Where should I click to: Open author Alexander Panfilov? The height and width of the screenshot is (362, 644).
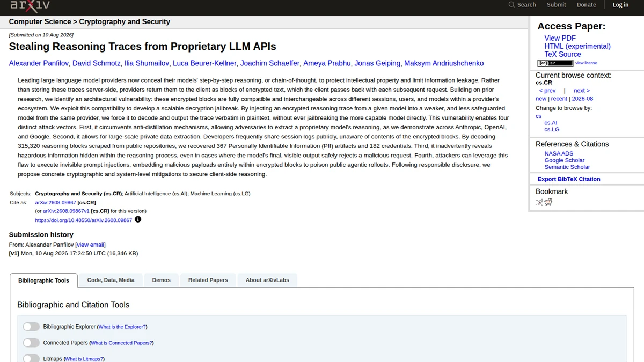[x=39, y=63]
